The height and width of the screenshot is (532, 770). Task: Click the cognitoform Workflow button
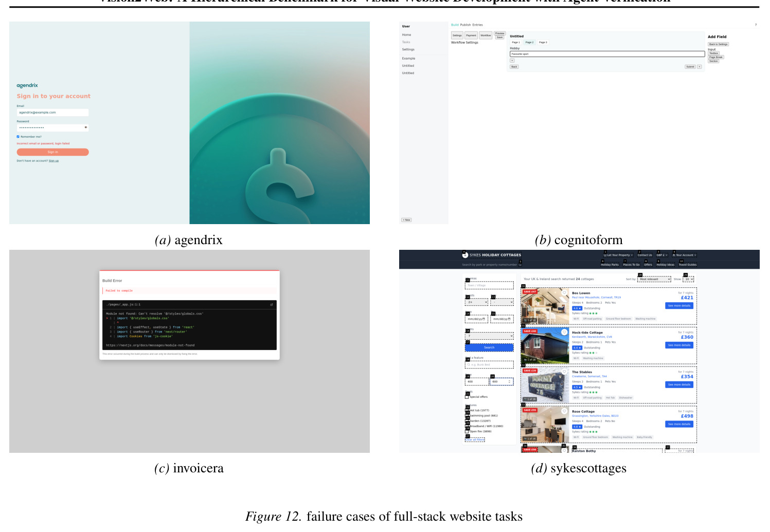click(x=486, y=35)
